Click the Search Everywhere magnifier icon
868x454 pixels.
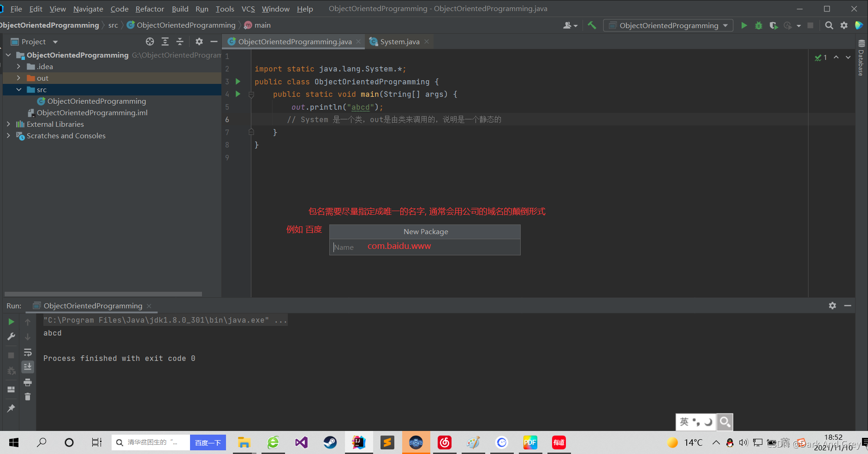click(829, 25)
